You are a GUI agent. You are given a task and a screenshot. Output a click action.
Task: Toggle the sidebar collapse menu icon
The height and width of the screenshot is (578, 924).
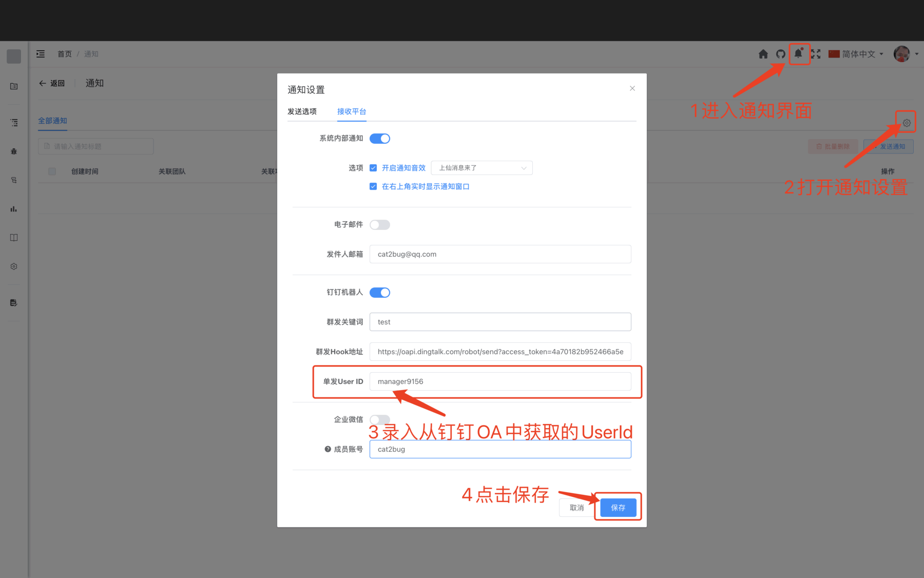[x=41, y=54]
